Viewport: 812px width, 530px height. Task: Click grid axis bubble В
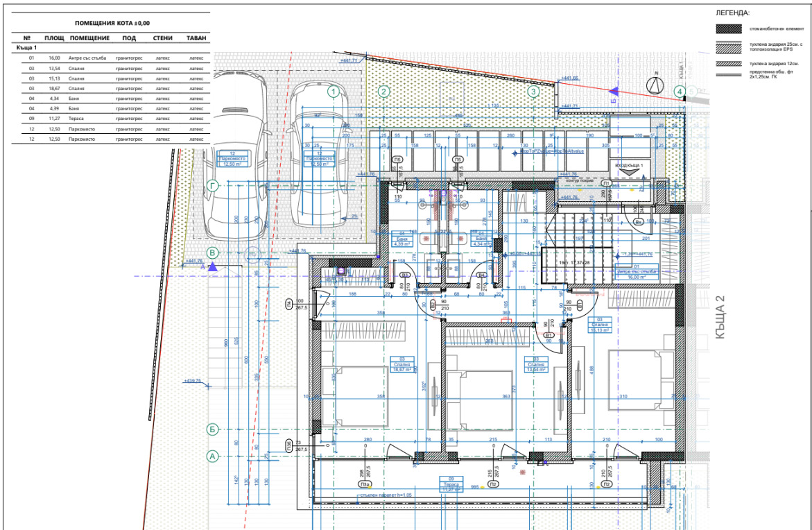coord(212,253)
